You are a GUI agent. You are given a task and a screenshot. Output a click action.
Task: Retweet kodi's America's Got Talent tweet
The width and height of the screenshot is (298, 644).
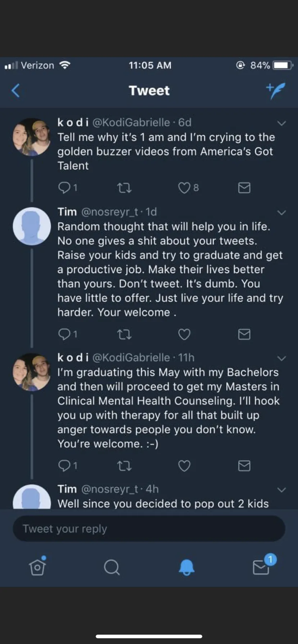(x=125, y=188)
